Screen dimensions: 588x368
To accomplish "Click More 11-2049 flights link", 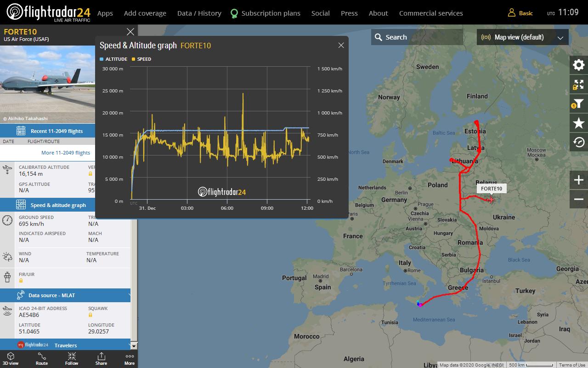I will click(x=66, y=153).
